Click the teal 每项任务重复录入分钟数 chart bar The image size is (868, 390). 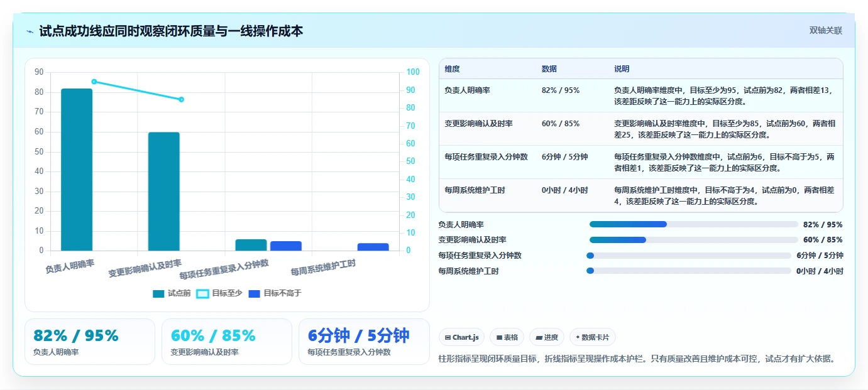[x=251, y=245]
